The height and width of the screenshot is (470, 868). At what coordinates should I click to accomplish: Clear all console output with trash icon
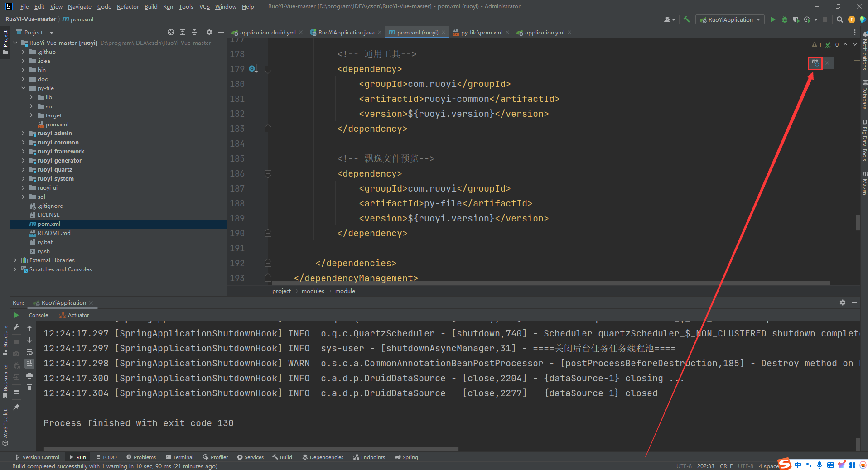[x=29, y=387]
